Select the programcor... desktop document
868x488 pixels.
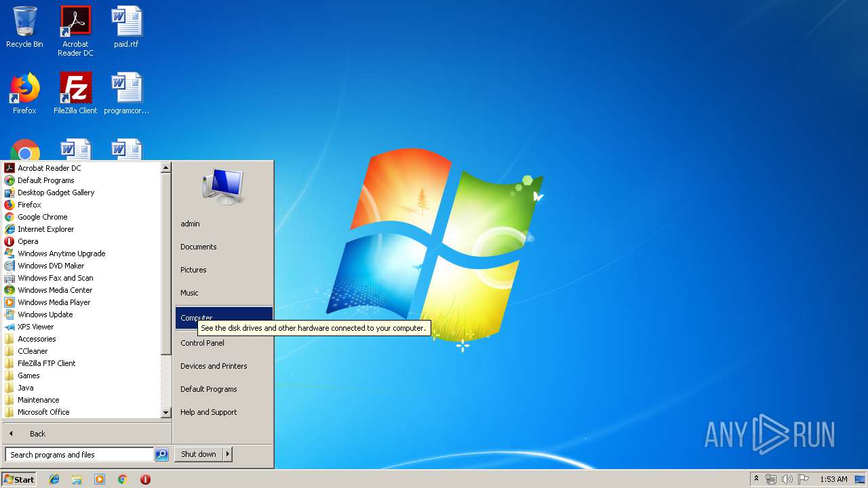126,94
